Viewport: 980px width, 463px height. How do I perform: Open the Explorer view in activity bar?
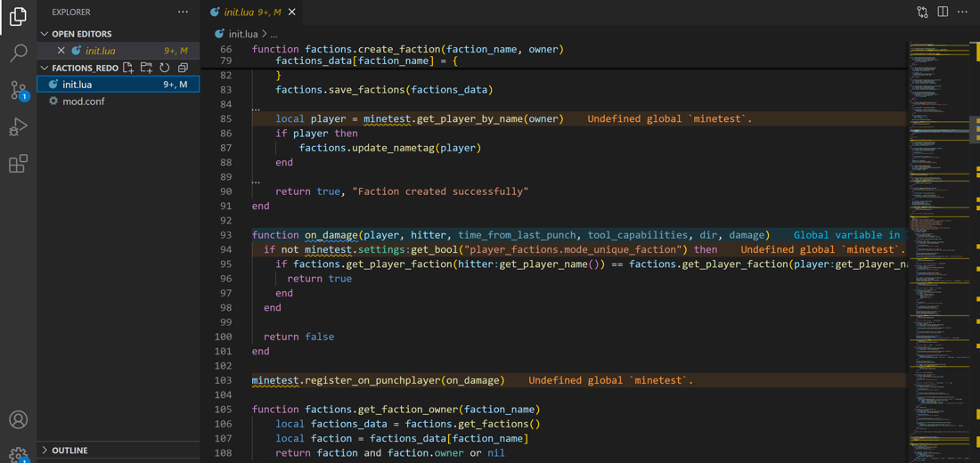18,16
